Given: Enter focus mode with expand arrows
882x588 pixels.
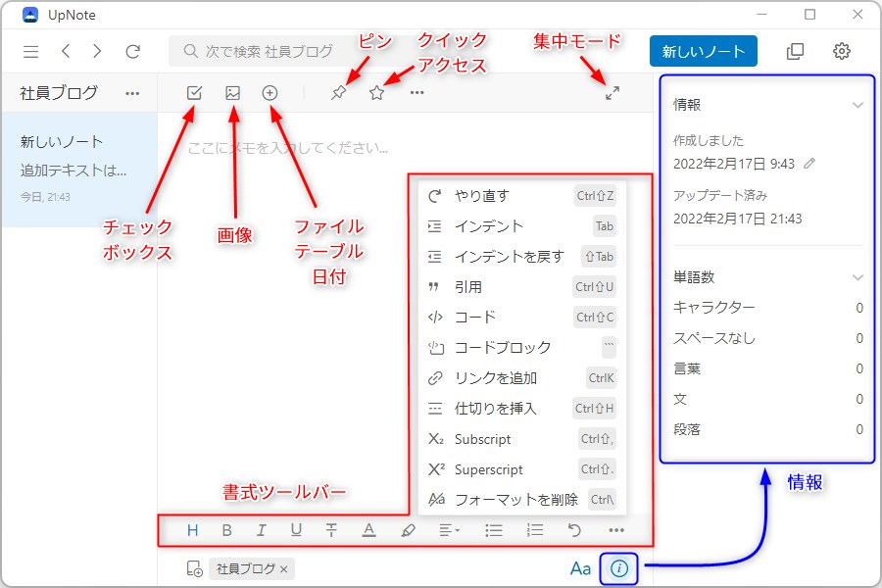Looking at the screenshot, I should (612, 93).
